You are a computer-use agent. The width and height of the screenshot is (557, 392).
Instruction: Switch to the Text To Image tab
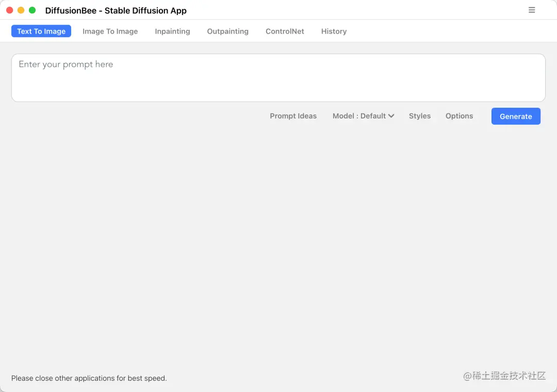pos(41,31)
